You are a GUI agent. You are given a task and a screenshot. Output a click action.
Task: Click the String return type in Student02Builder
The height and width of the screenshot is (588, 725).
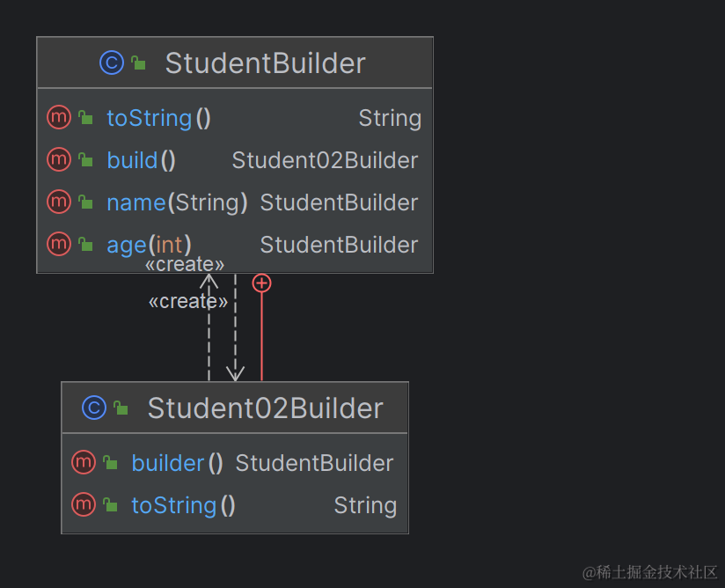365,505
